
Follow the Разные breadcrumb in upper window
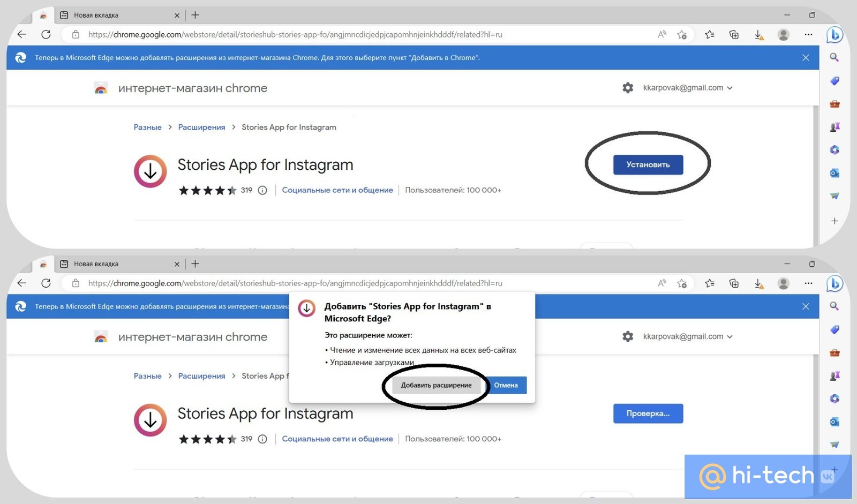(147, 127)
